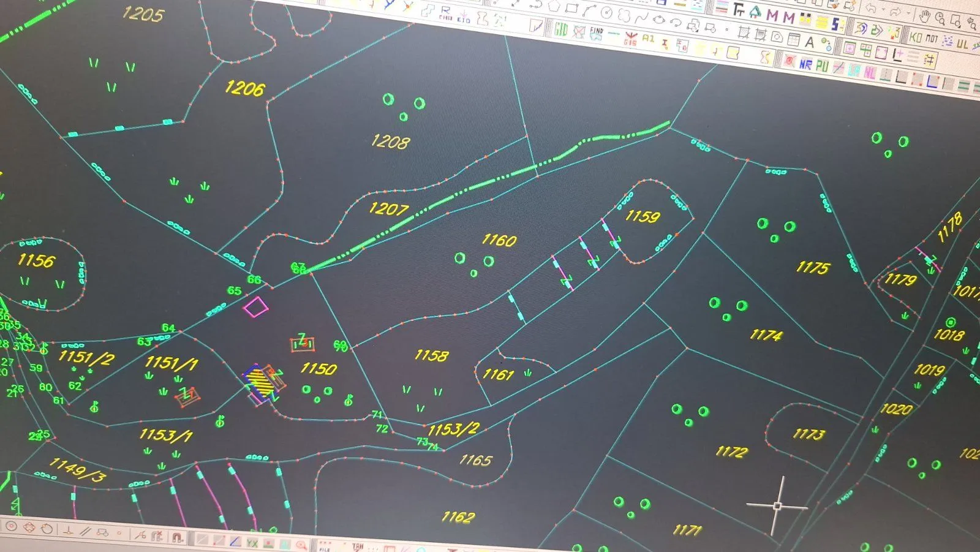Select parcel label 1207

(x=388, y=208)
